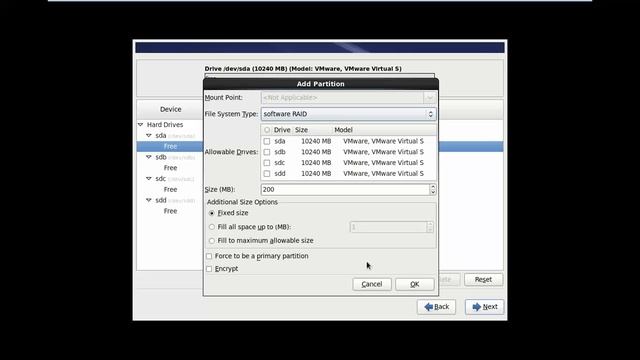The image size is (640, 360).
Task: Select the Free space under sdd
Action: [170, 211]
